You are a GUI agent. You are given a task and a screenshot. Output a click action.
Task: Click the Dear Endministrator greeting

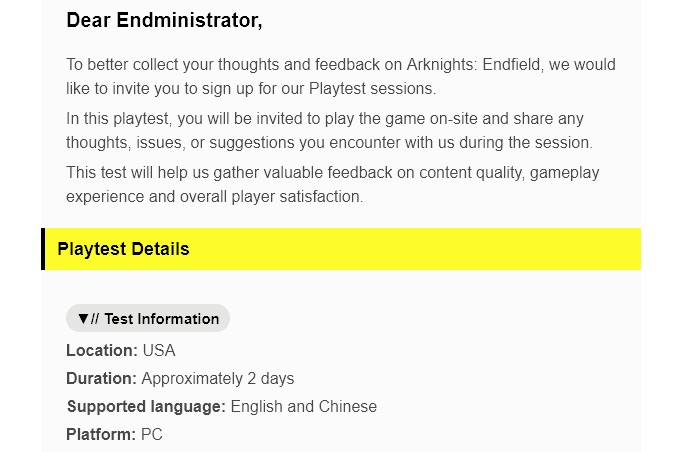point(164,20)
